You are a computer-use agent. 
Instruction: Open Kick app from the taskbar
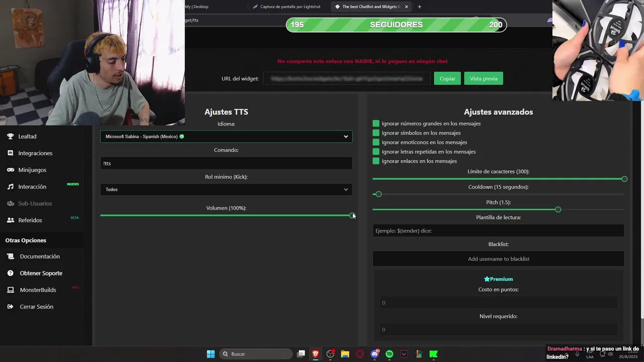434,354
